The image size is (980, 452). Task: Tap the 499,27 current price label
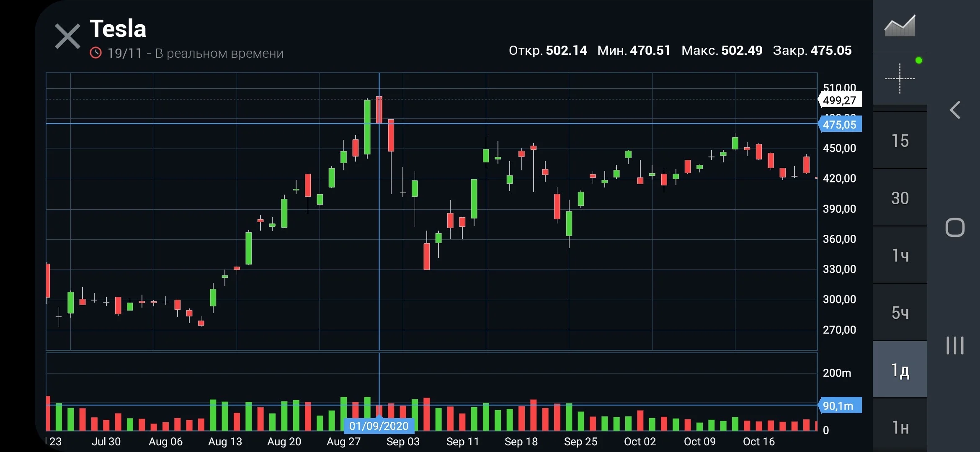coord(840,100)
